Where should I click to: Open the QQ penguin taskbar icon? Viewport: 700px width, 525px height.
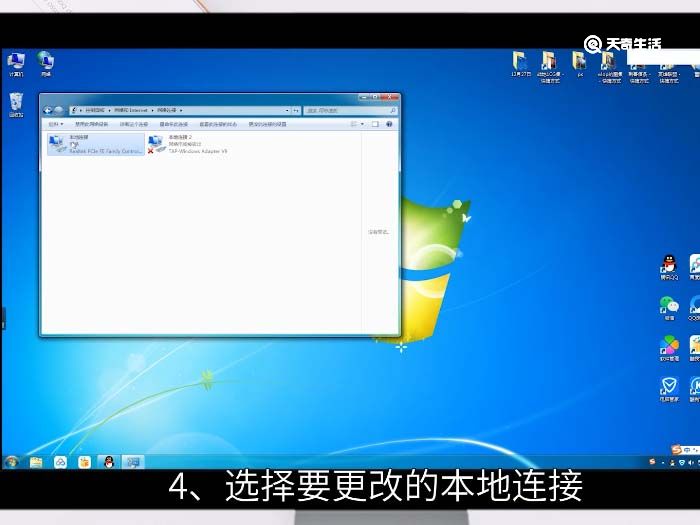pos(108,462)
